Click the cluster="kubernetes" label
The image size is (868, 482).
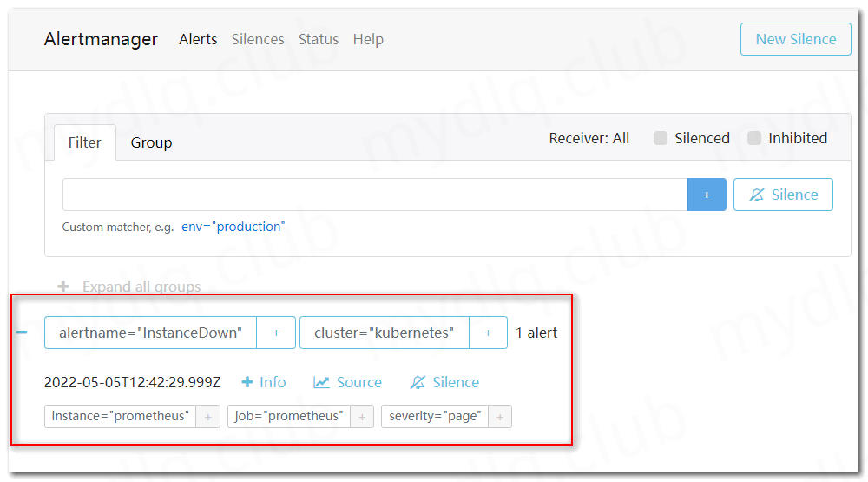(385, 333)
